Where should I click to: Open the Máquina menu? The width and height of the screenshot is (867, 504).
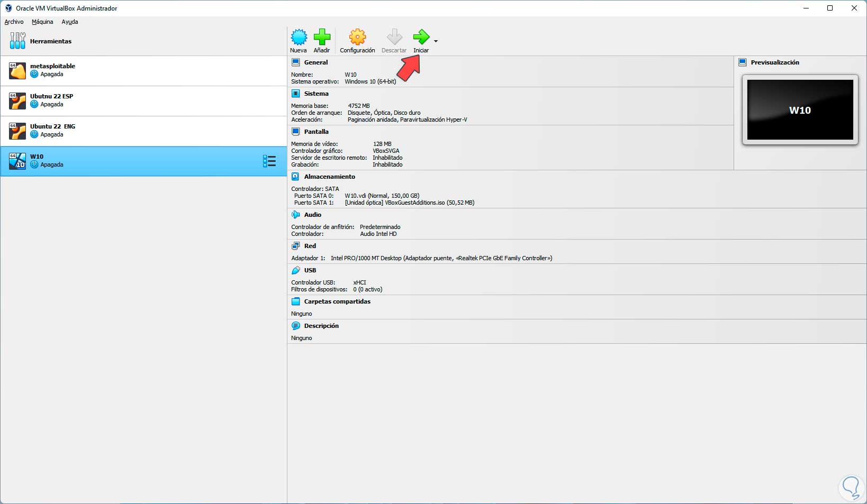(x=42, y=22)
